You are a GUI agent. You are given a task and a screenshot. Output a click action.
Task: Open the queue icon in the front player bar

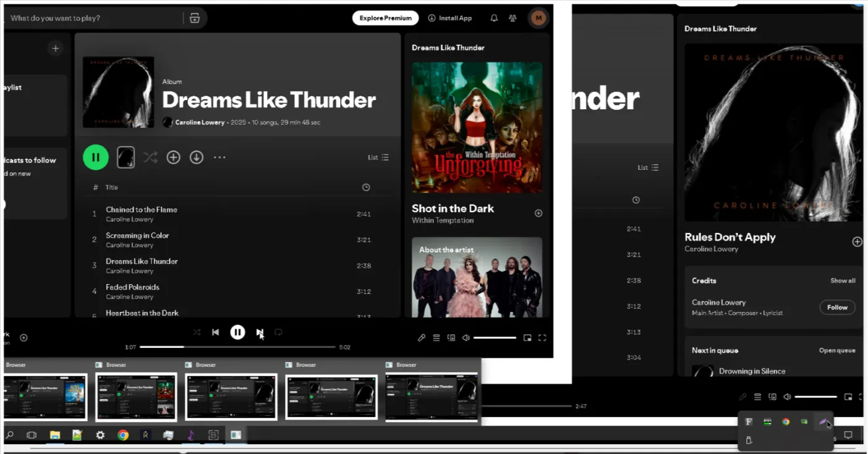[x=436, y=338]
